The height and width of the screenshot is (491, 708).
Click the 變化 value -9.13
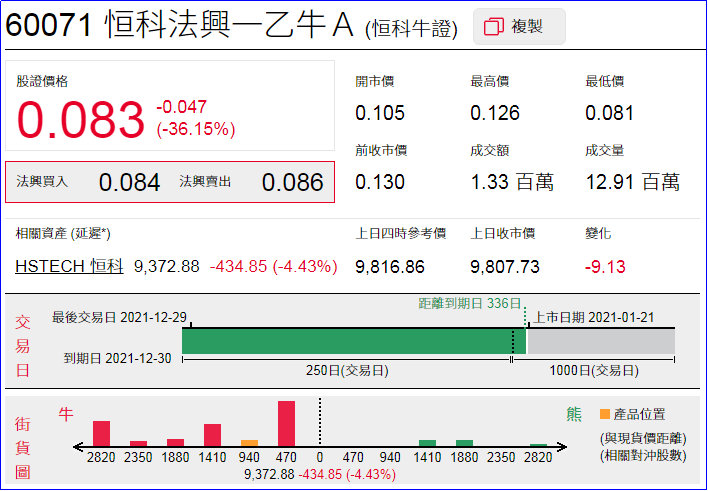coord(605,267)
